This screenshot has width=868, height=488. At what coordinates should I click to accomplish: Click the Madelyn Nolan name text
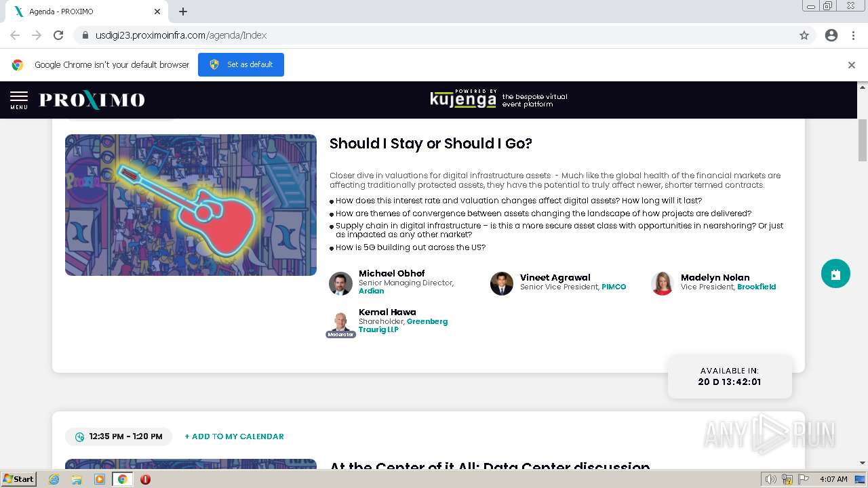coord(715,278)
